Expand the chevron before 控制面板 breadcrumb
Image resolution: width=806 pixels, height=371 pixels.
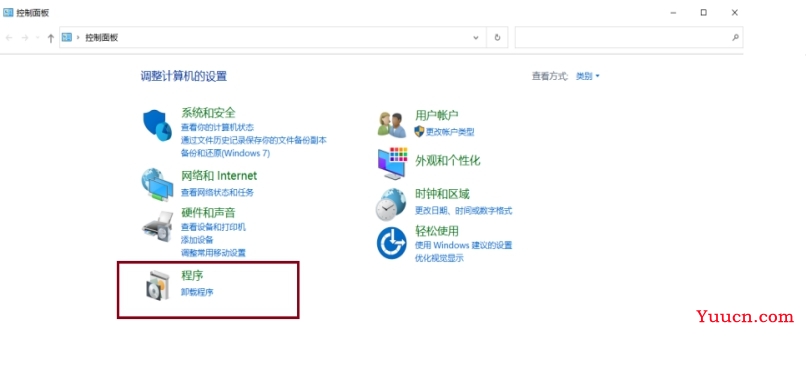point(79,38)
